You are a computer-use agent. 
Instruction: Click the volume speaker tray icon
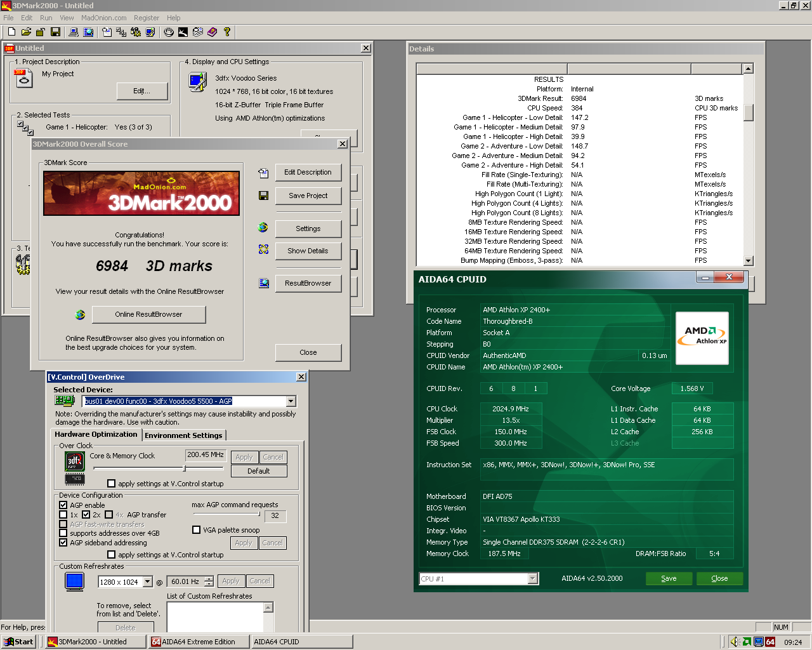click(x=736, y=642)
